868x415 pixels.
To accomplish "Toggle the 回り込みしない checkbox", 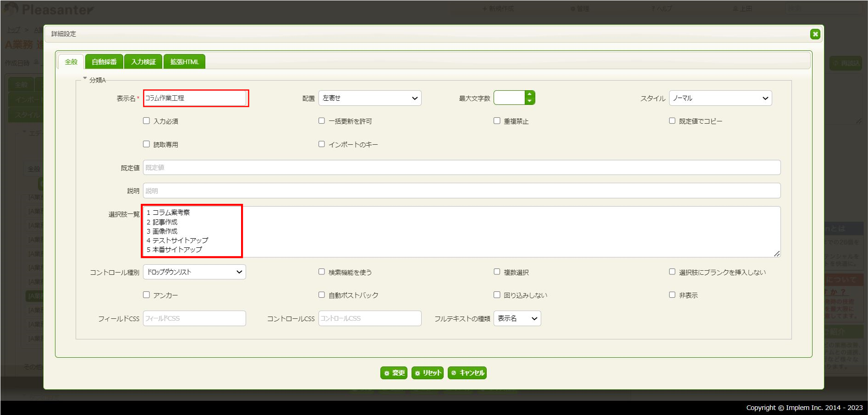I will (x=497, y=295).
